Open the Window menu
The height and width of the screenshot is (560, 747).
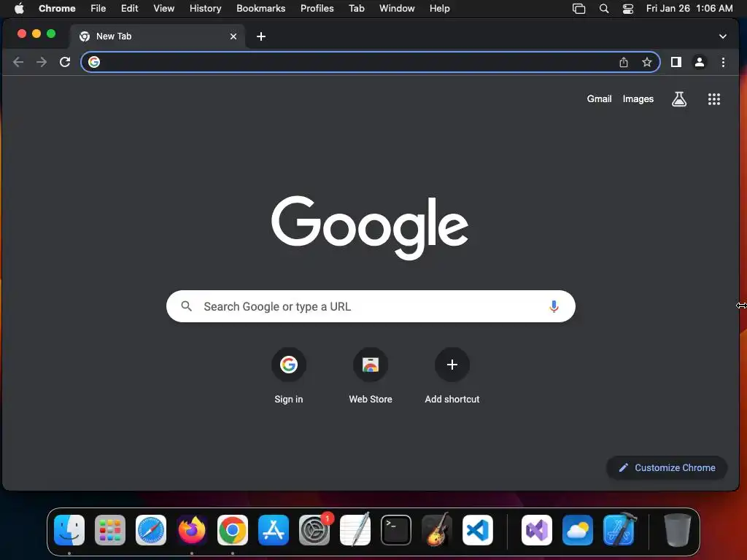coord(397,8)
